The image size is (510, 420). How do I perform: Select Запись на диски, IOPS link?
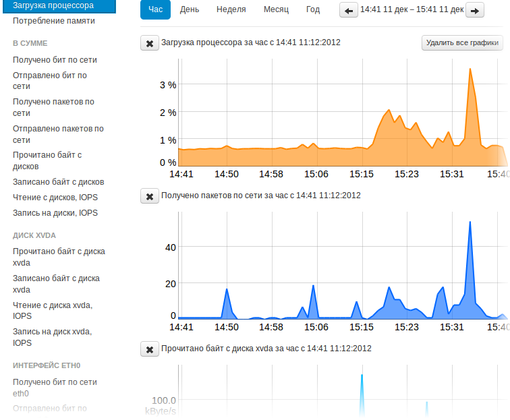pos(55,213)
